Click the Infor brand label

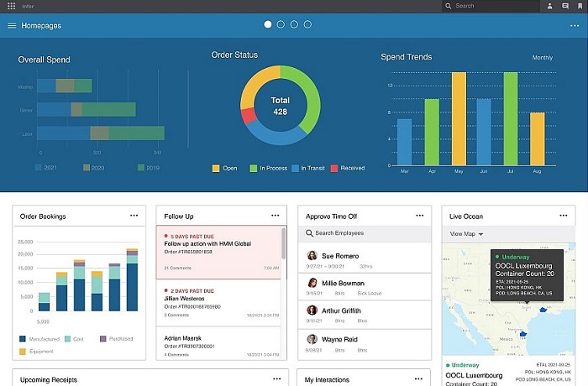(28, 7)
